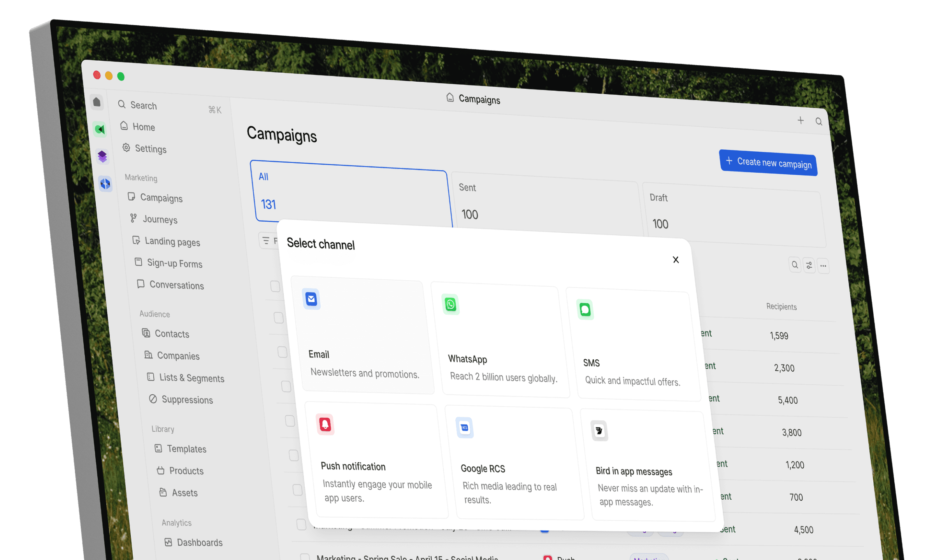Image resolution: width=934 pixels, height=560 pixels.
Task: Check the row checkbox for 1,599 recipients
Action: pos(279,318)
